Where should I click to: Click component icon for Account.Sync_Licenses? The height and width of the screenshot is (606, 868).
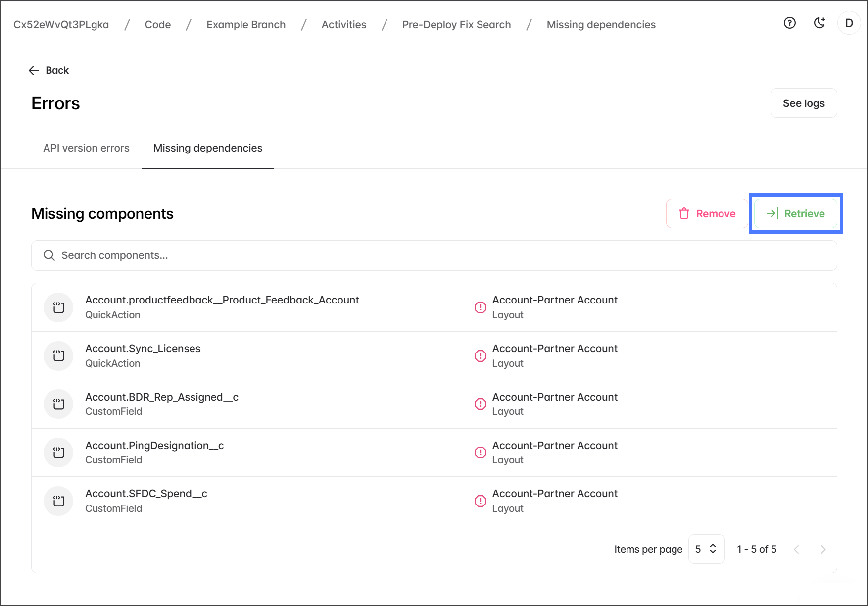click(58, 355)
